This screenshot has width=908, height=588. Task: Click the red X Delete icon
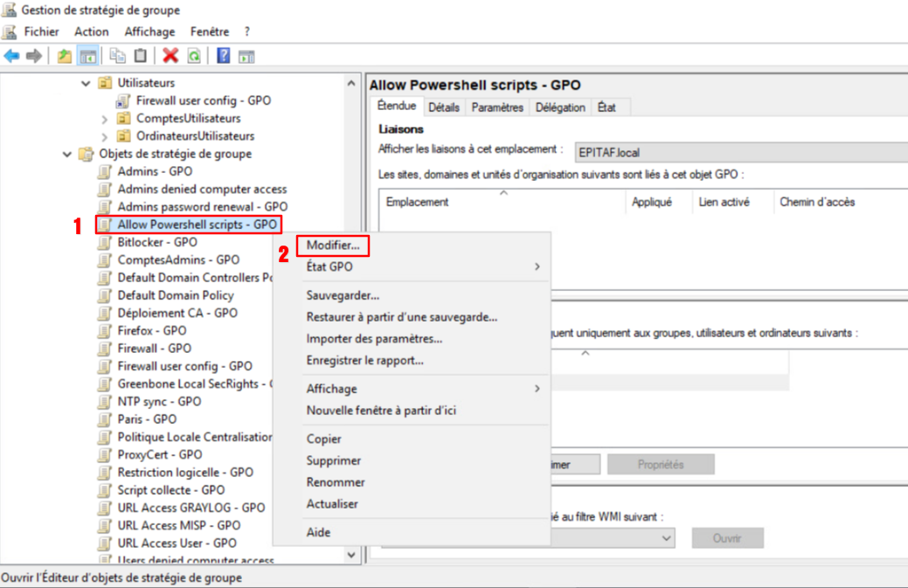(x=171, y=56)
